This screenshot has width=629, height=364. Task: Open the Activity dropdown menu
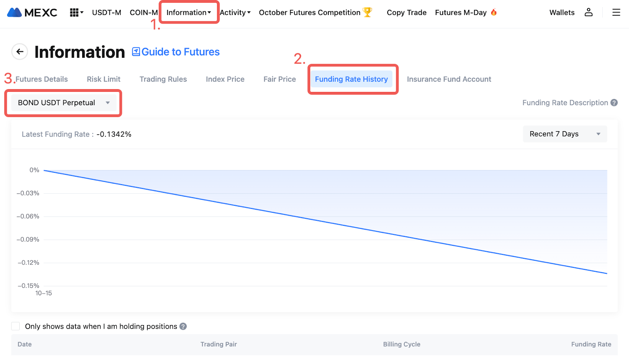(235, 13)
